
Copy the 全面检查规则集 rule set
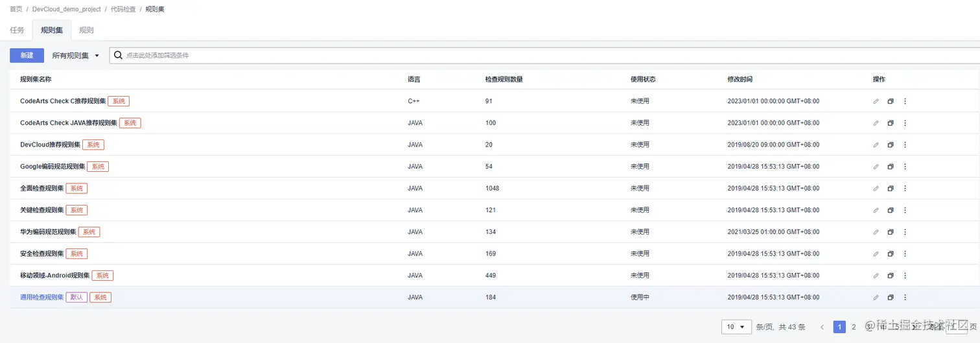tap(891, 188)
